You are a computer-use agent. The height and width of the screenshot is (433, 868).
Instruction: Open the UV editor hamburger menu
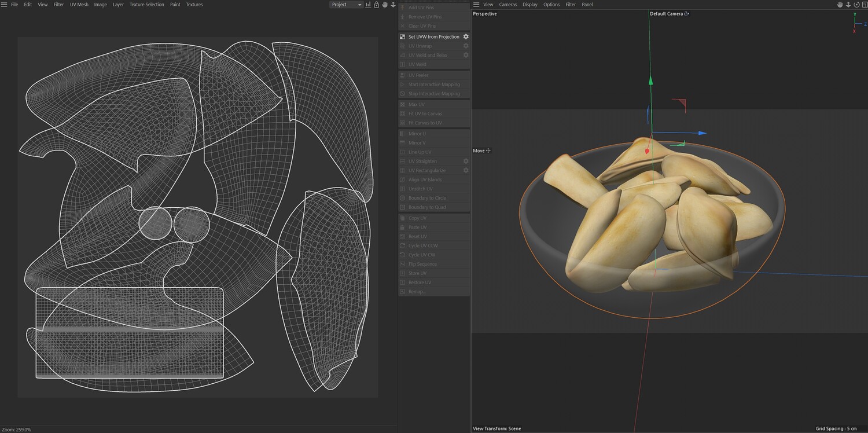4,5
